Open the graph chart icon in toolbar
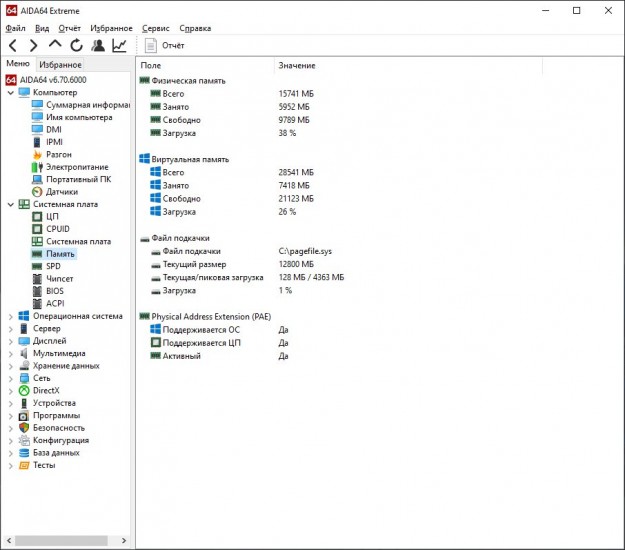 click(119, 45)
